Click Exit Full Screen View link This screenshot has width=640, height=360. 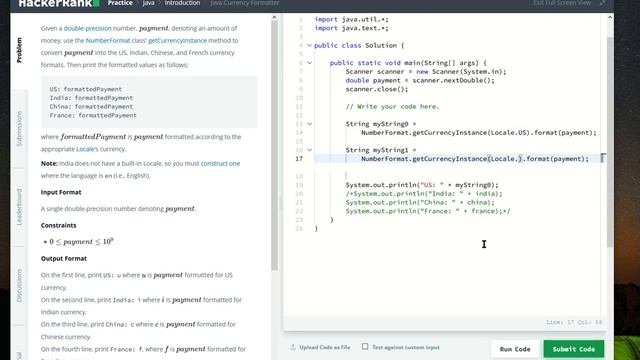pyautogui.click(x=562, y=3)
